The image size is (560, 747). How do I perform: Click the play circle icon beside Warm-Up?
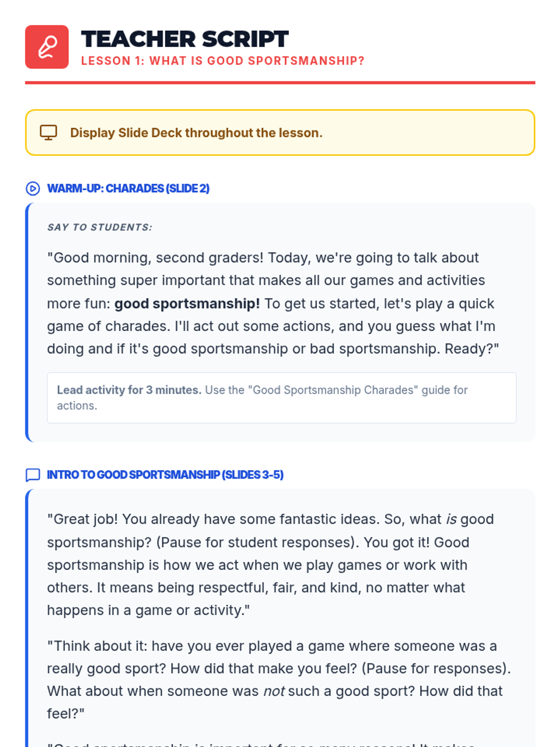click(x=33, y=189)
